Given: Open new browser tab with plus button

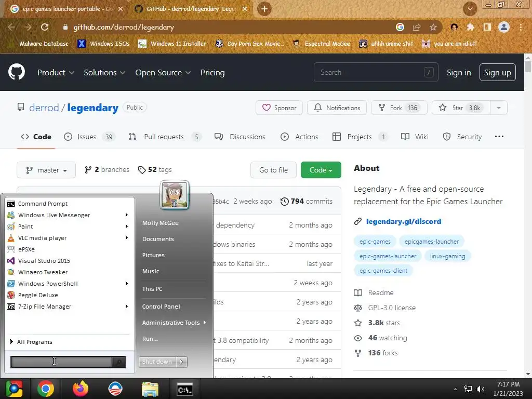Looking at the screenshot, I should 264,9.
